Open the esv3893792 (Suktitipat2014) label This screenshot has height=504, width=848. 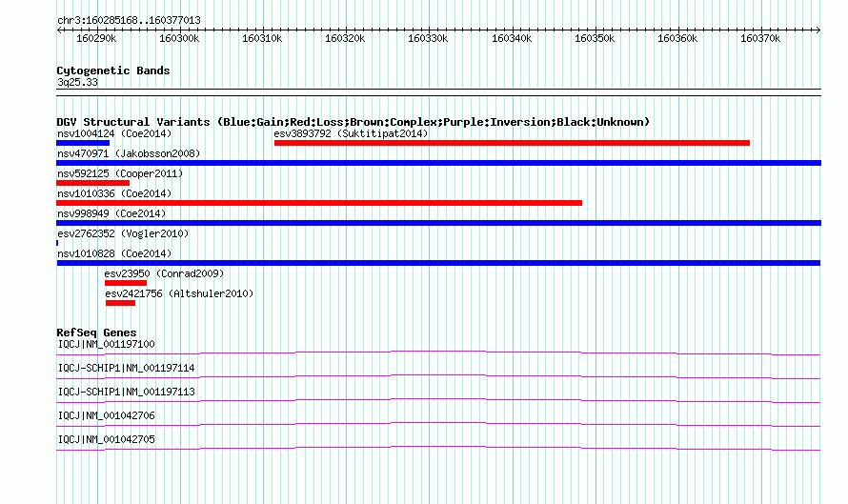(351, 133)
